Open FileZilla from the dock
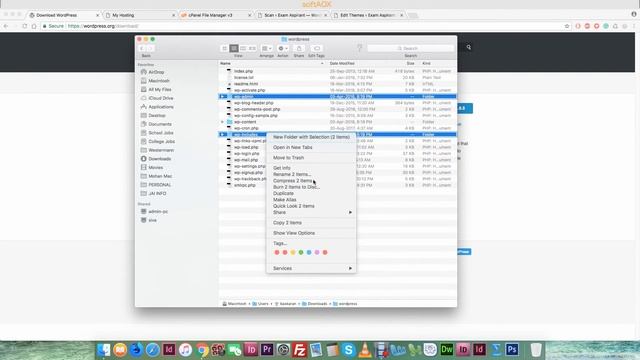640x360 pixels. 300,350
